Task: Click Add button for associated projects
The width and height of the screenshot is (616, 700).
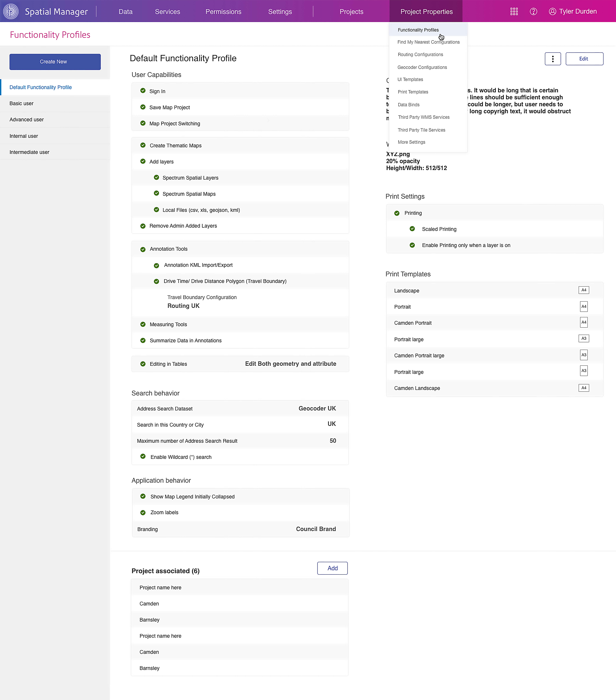Action: [x=332, y=568]
